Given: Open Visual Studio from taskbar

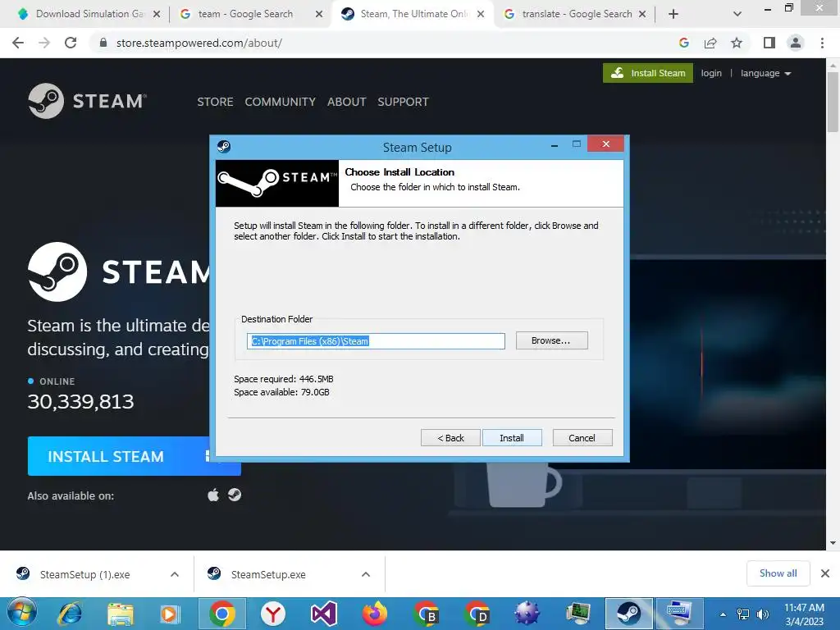Looking at the screenshot, I should 323,614.
